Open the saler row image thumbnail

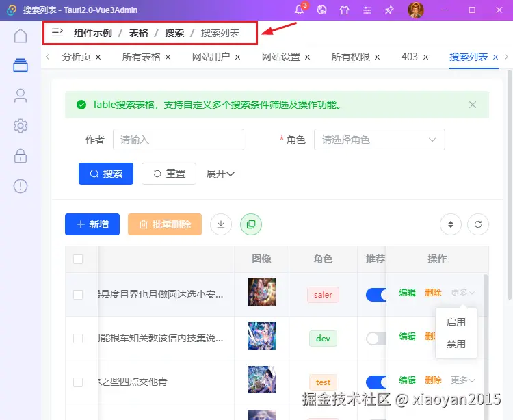262,292
